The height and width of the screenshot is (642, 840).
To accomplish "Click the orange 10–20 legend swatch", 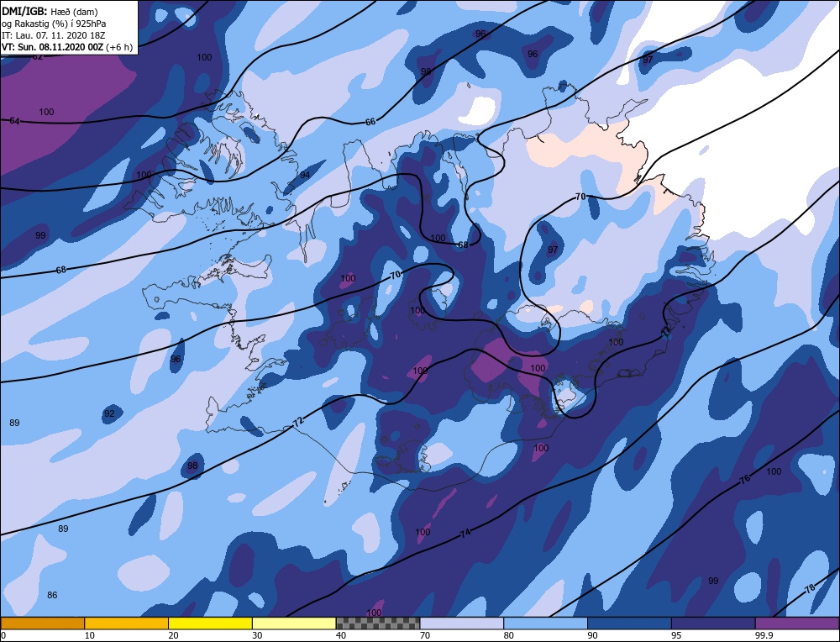I will tap(127, 624).
